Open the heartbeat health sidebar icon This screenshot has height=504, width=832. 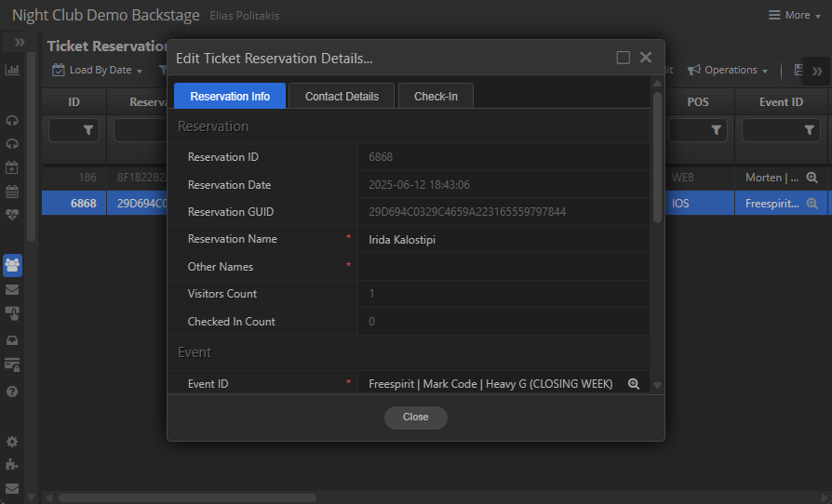coord(12,215)
